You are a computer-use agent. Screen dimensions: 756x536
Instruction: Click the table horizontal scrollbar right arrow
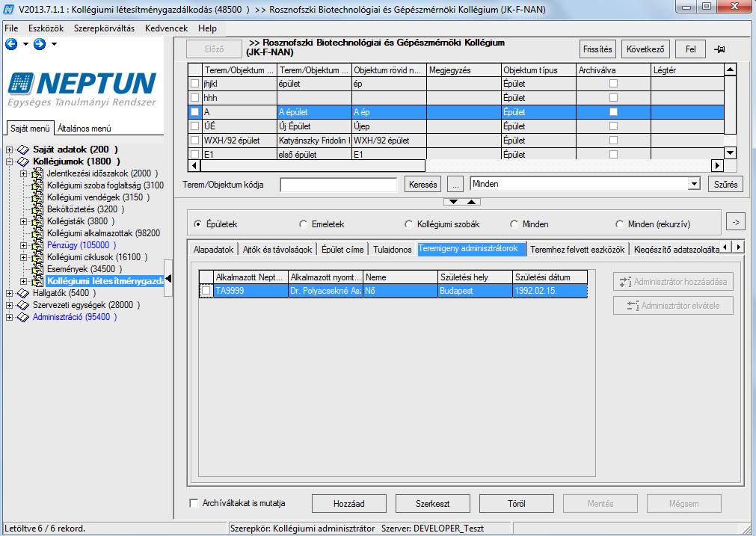717,165
